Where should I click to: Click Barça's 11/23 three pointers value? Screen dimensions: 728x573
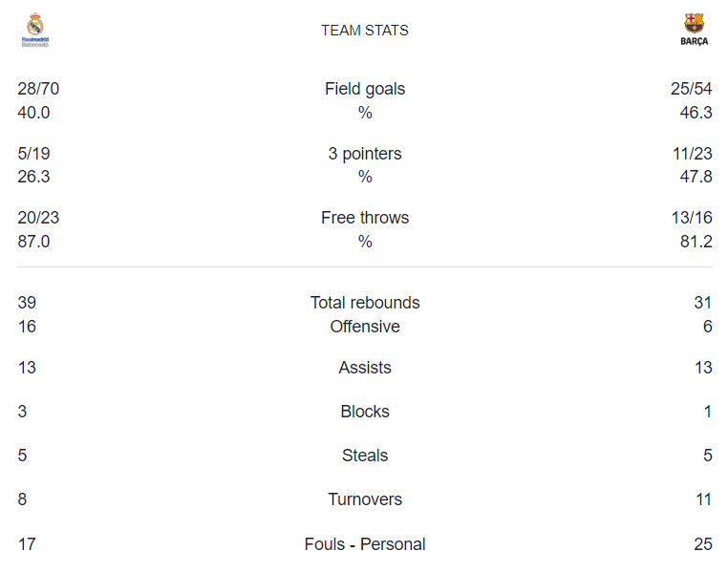tap(693, 154)
